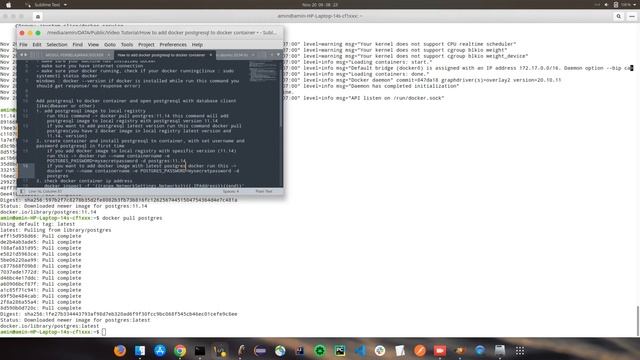
Task: Open Visual Studio Code from the dock
Action: (x=360, y=351)
